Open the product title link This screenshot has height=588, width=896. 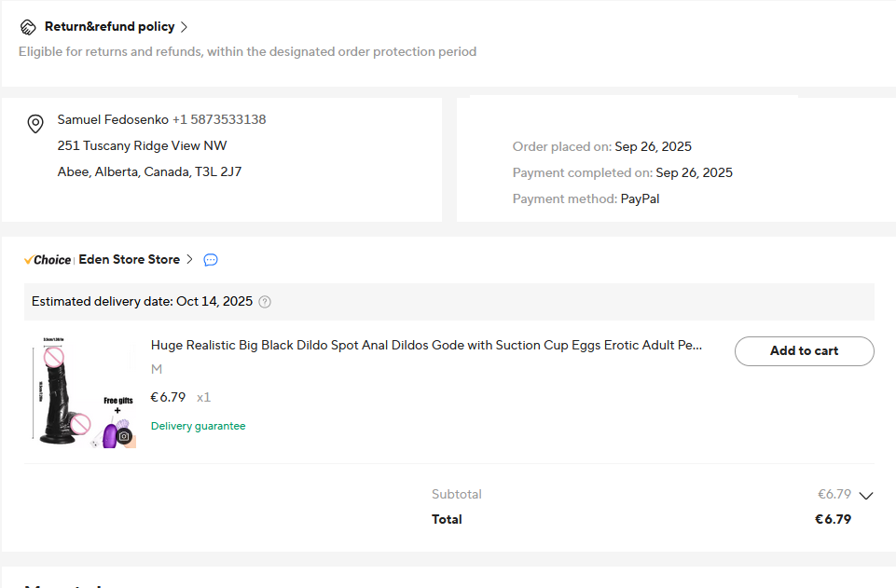(x=426, y=346)
